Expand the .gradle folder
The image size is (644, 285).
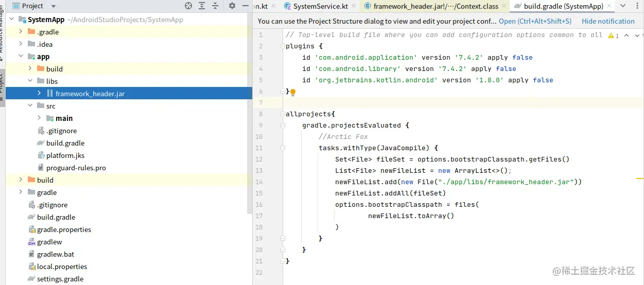[21, 32]
